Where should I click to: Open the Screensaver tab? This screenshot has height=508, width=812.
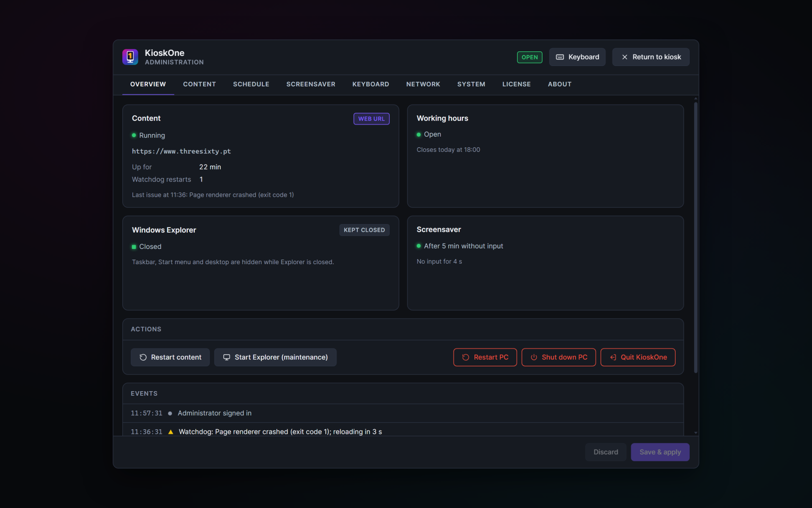coord(311,84)
